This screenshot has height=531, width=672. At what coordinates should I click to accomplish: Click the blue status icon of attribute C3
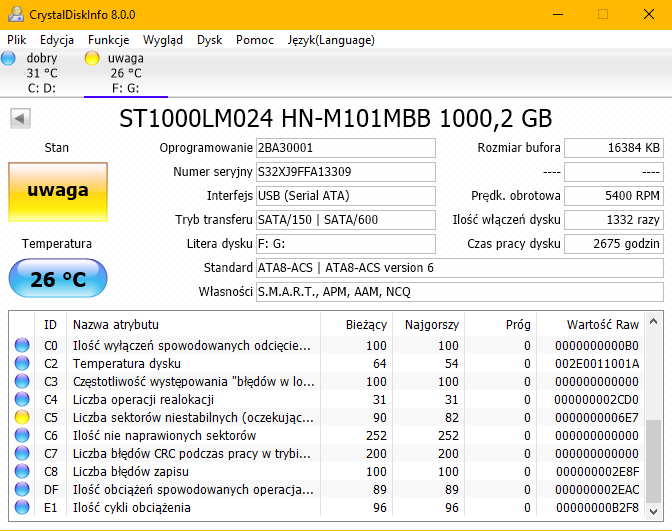click(x=22, y=381)
